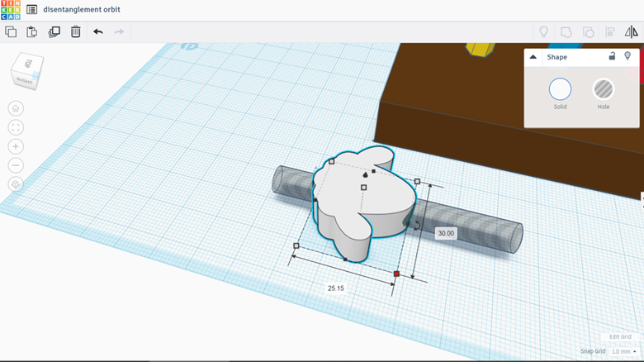This screenshot has height=362, width=644.
Task: Click the rotation arrow handle
Action: [417, 225]
